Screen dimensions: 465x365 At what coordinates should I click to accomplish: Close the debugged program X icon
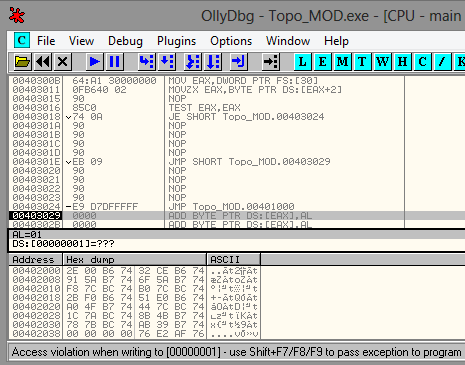tap(62, 62)
